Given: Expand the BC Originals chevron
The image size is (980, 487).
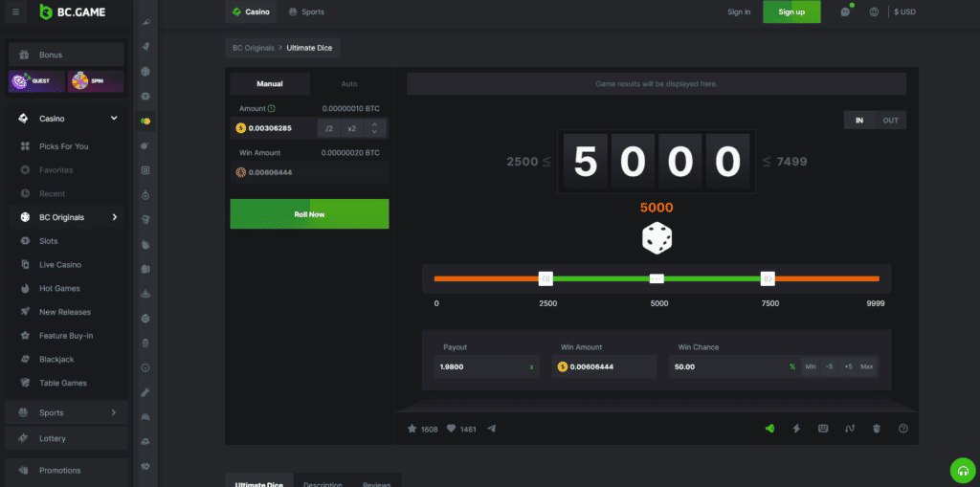Looking at the screenshot, I should (x=115, y=217).
